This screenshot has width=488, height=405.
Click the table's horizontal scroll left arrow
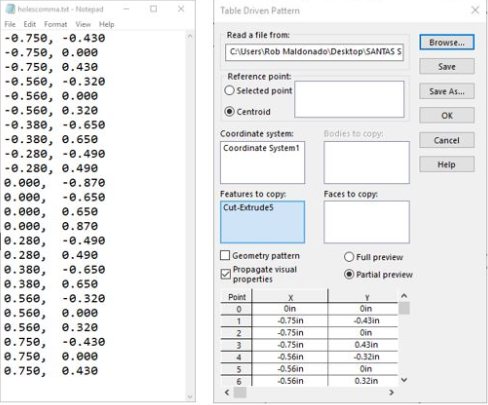[227, 392]
